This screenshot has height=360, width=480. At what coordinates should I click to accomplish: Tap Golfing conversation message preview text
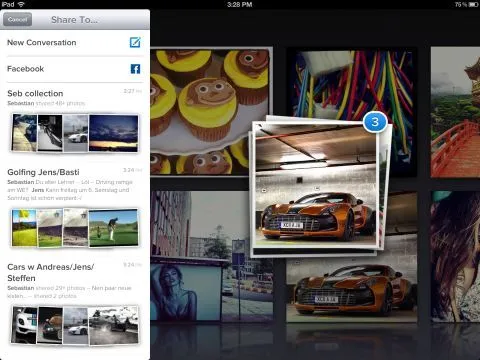(x=70, y=190)
